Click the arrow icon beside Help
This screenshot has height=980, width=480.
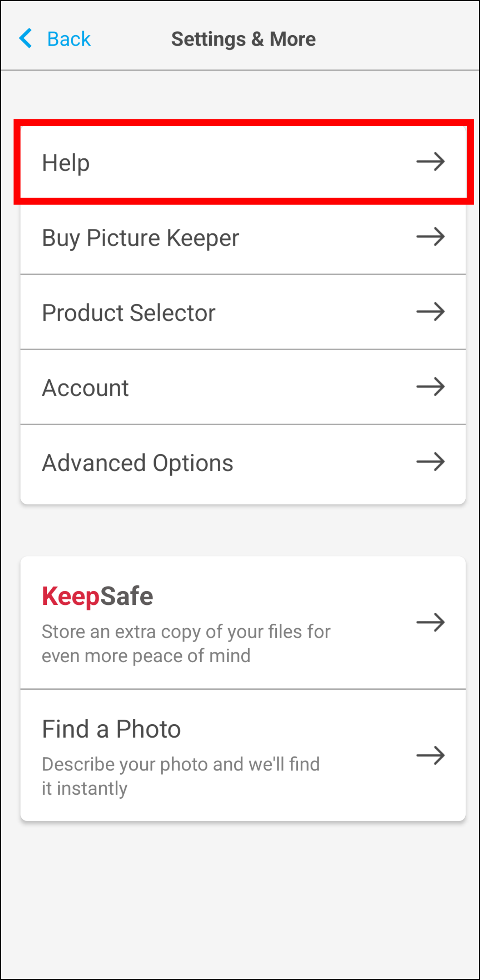[x=430, y=162]
